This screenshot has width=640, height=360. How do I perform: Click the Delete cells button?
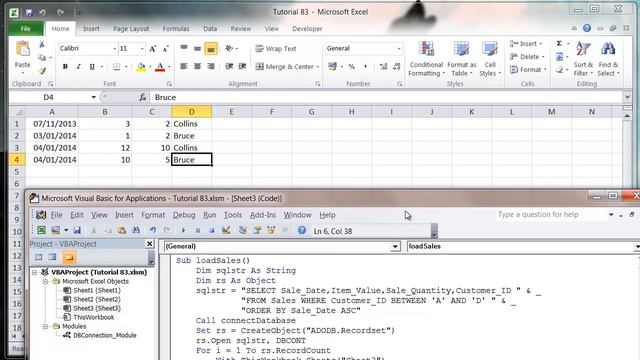[527, 57]
